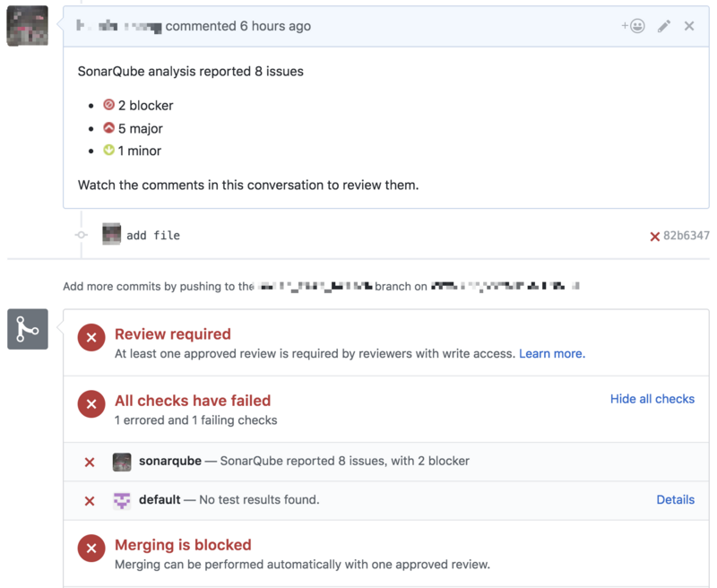Click the failed X icon on the sonarqube check
The image size is (717, 588).
(x=90, y=462)
